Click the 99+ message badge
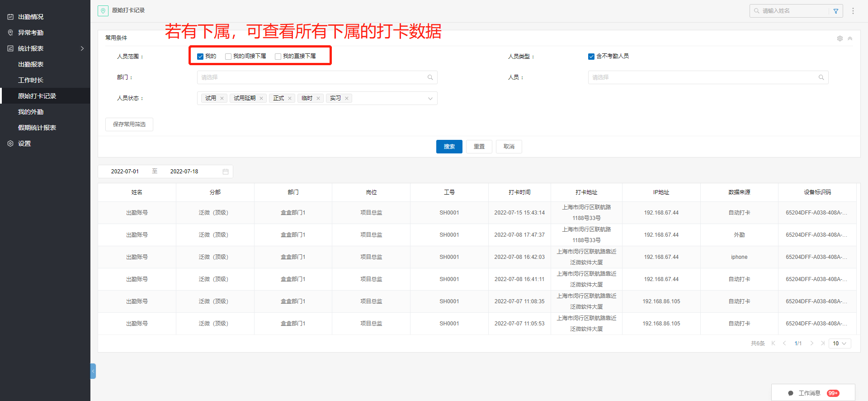The width and height of the screenshot is (868, 401). coord(833,393)
